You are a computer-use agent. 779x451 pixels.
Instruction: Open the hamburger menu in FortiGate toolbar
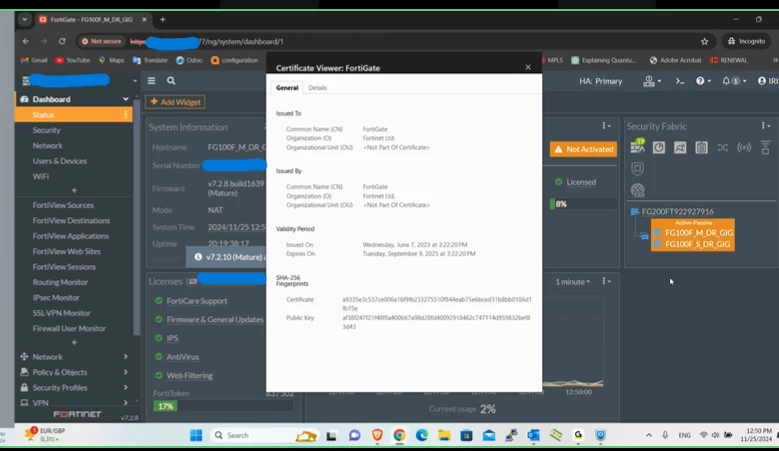click(x=152, y=80)
